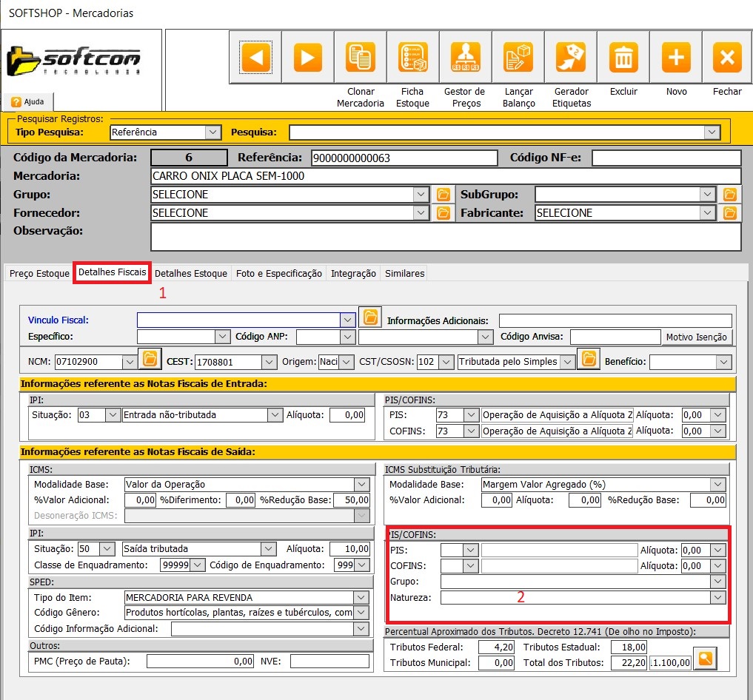Expand the Grupo dropdown under Mercadoria
Screen dimensions: 753x700
point(421,195)
